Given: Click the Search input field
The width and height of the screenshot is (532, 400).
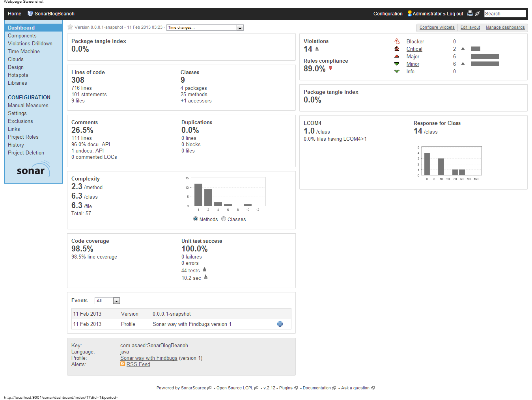Looking at the screenshot, I should point(505,13).
